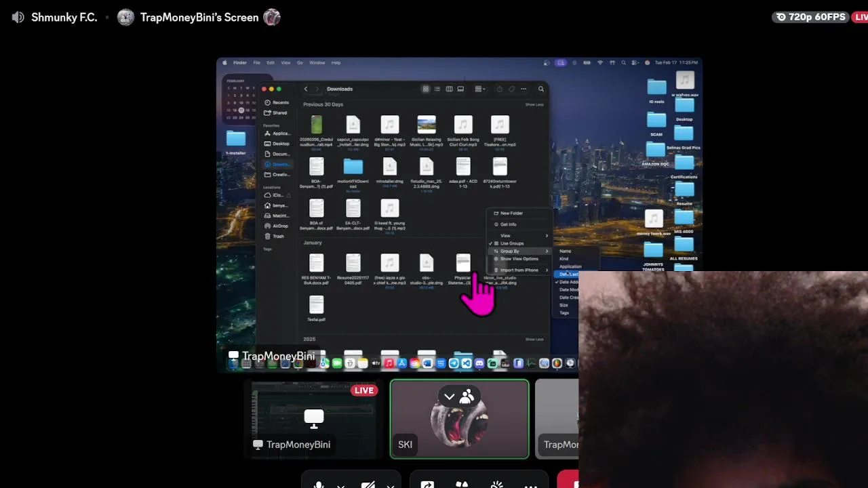868x488 pixels.
Task: Toggle the Use Groups checkmark option
Action: point(519,243)
